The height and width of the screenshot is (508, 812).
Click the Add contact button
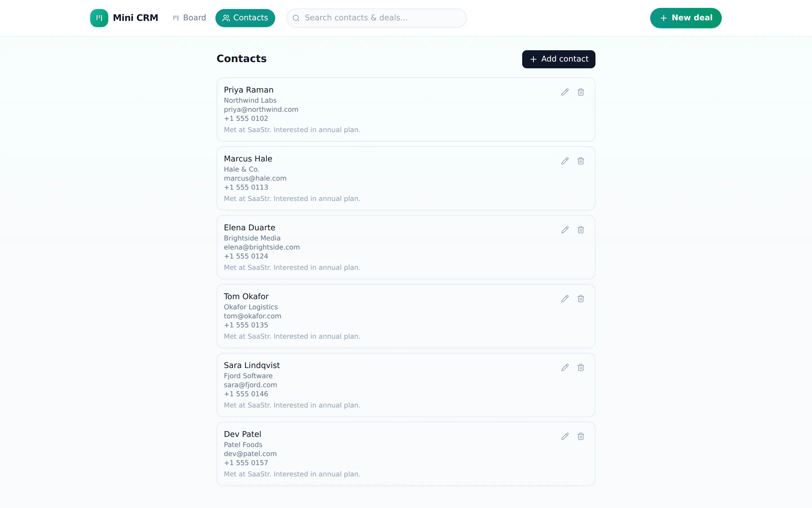pos(558,59)
